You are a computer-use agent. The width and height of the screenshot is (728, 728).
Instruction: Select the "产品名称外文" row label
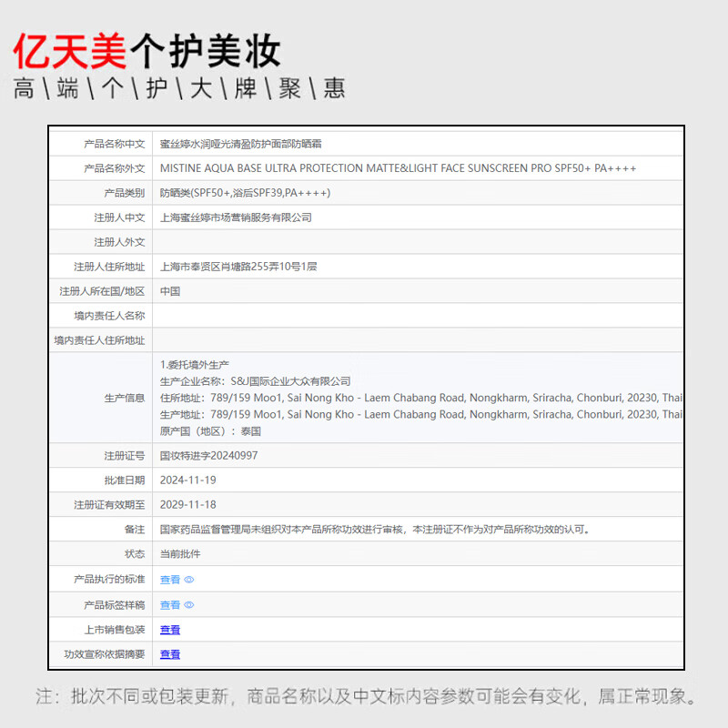115,168
